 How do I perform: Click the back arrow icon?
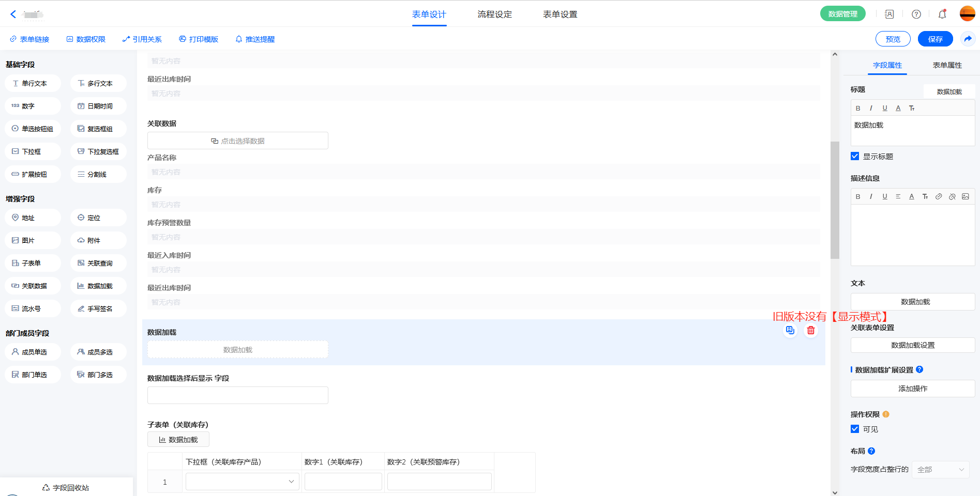pos(13,14)
